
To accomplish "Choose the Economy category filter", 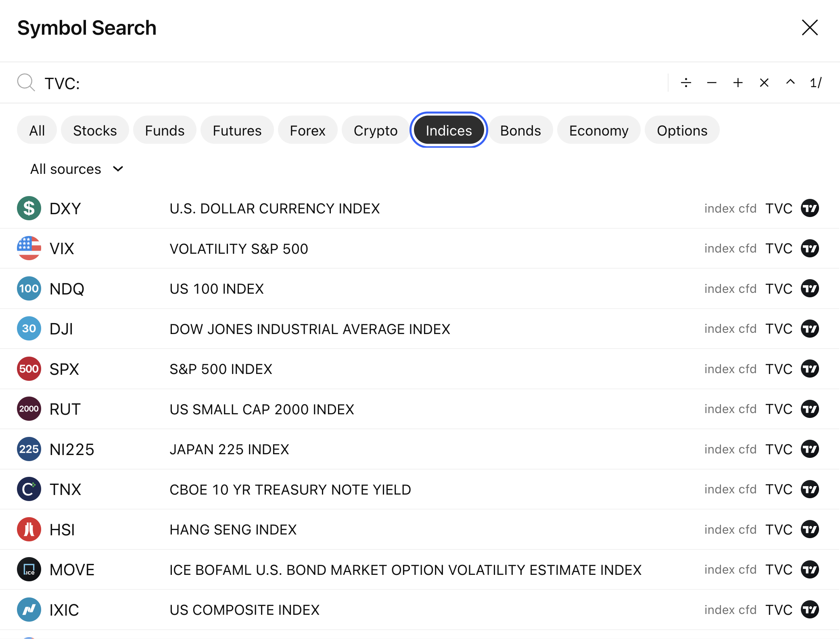I will [x=598, y=130].
